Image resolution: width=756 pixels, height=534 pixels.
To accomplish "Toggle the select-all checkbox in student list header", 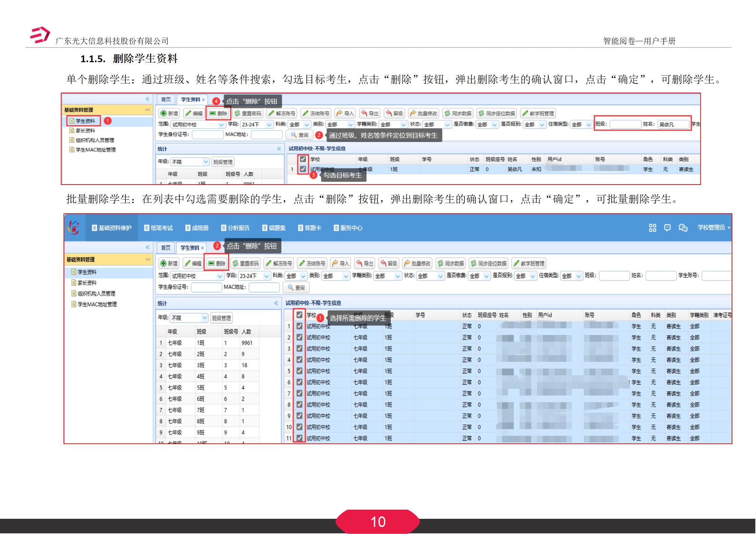I will 299,314.
